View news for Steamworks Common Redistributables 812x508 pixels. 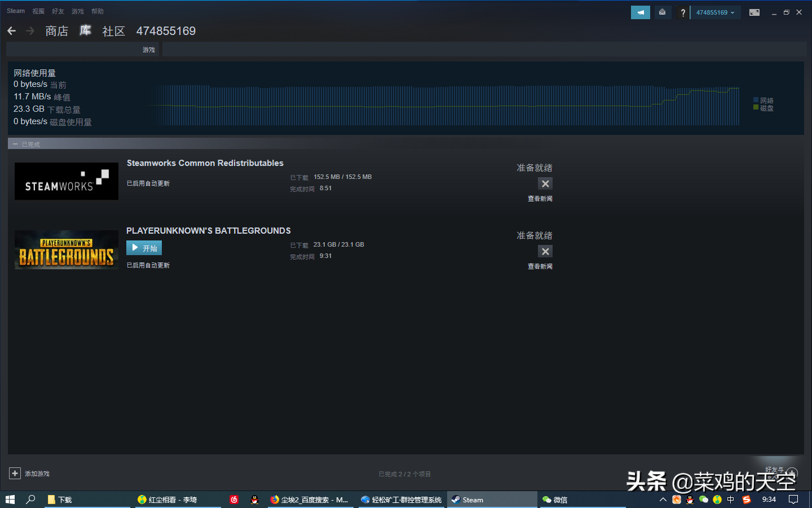pos(540,199)
